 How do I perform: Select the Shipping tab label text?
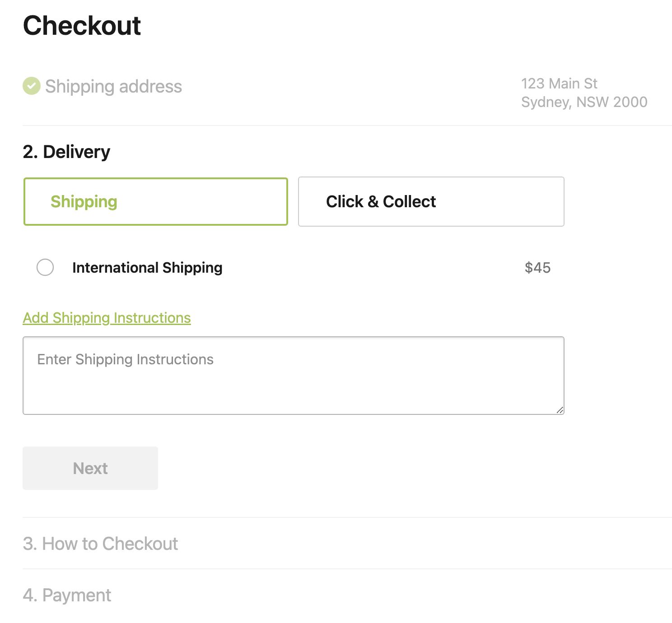point(84,202)
